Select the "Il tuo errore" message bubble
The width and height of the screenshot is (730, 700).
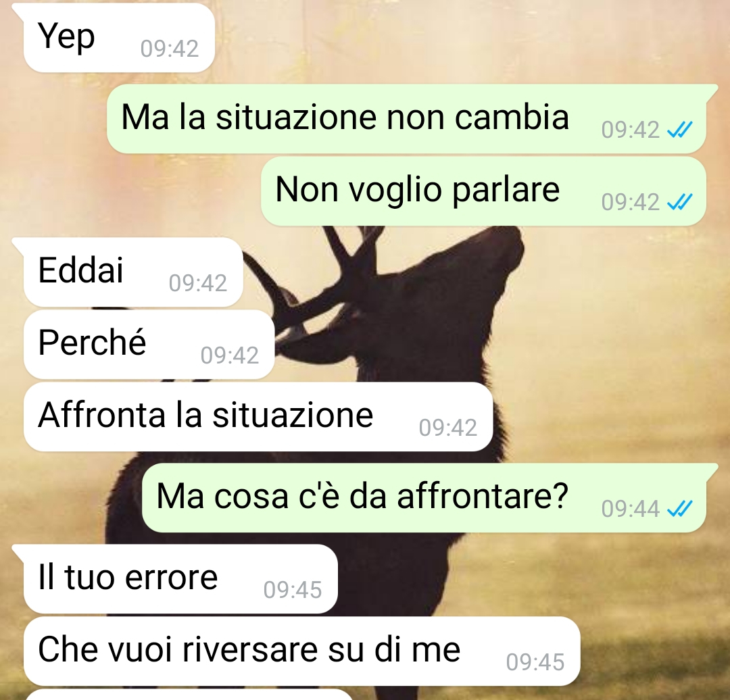pyautogui.click(x=180, y=579)
